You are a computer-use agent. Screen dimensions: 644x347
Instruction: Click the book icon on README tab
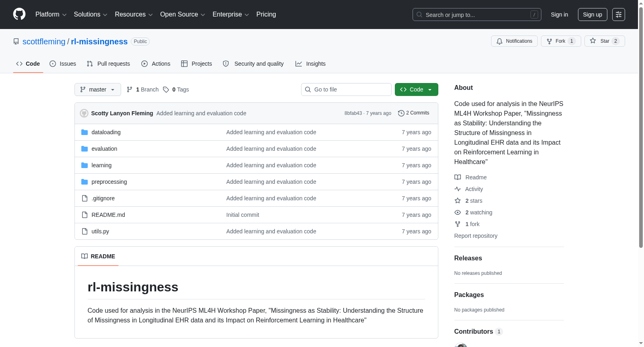[85, 256]
